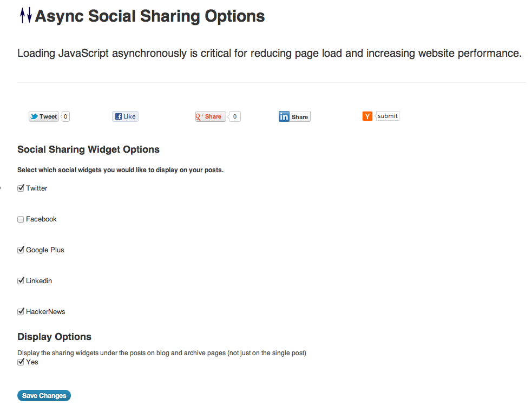This screenshot has height=405, width=532.
Task: Toggle the Yes display option checkbox
Action: [21, 362]
